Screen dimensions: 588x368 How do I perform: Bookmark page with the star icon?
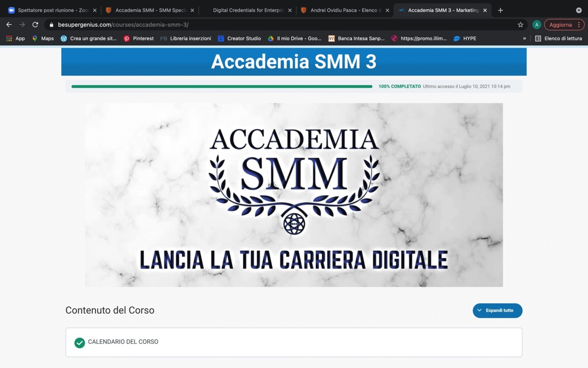pos(520,25)
